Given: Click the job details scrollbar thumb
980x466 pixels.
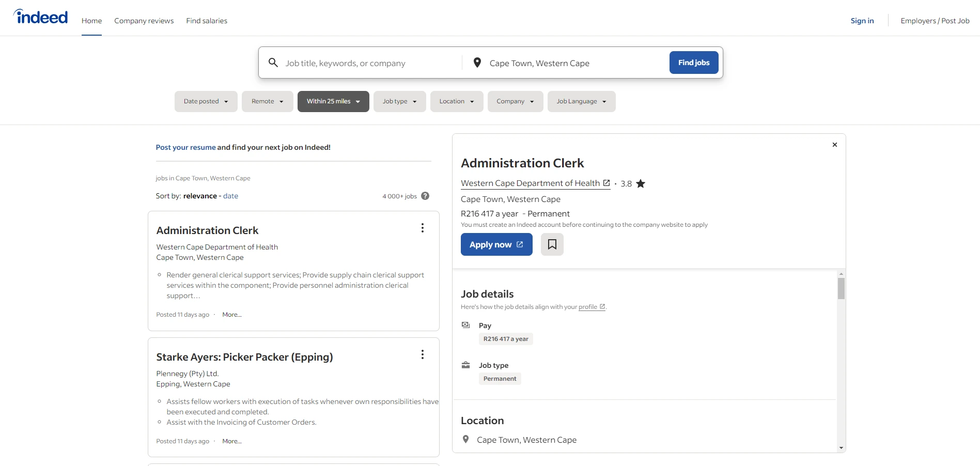Looking at the screenshot, I should click(841, 288).
